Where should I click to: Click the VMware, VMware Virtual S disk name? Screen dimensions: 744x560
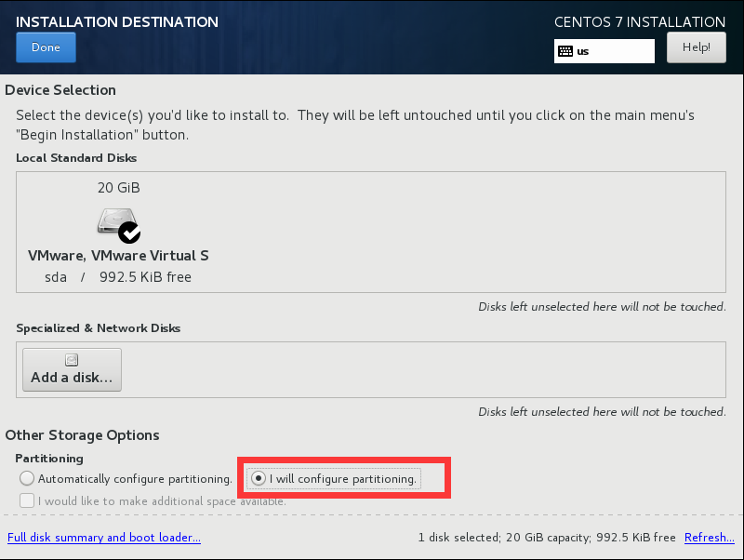click(x=118, y=256)
